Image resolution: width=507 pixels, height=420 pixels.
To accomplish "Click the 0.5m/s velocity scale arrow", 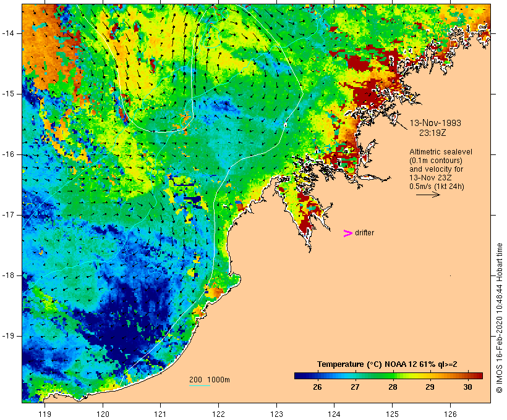I will click(428, 195).
